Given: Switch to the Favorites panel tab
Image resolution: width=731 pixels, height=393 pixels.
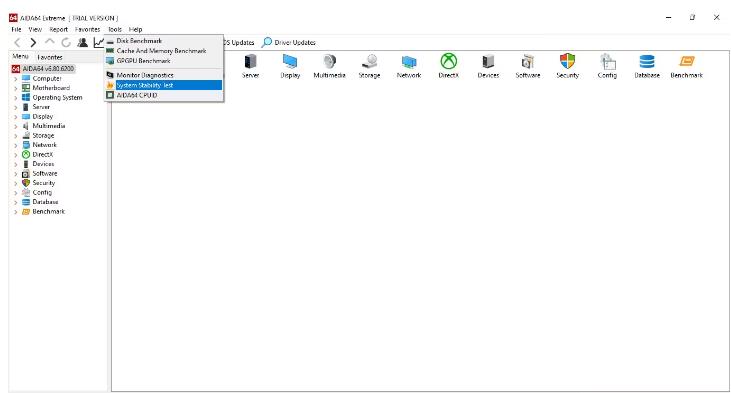Looking at the screenshot, I should tap(49, 57).
